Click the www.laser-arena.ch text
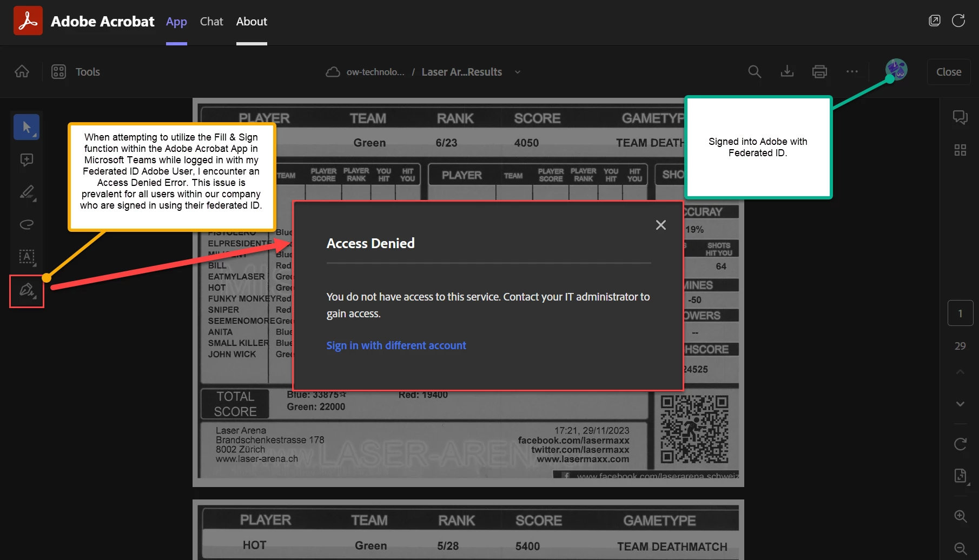 tap(257, 459)
